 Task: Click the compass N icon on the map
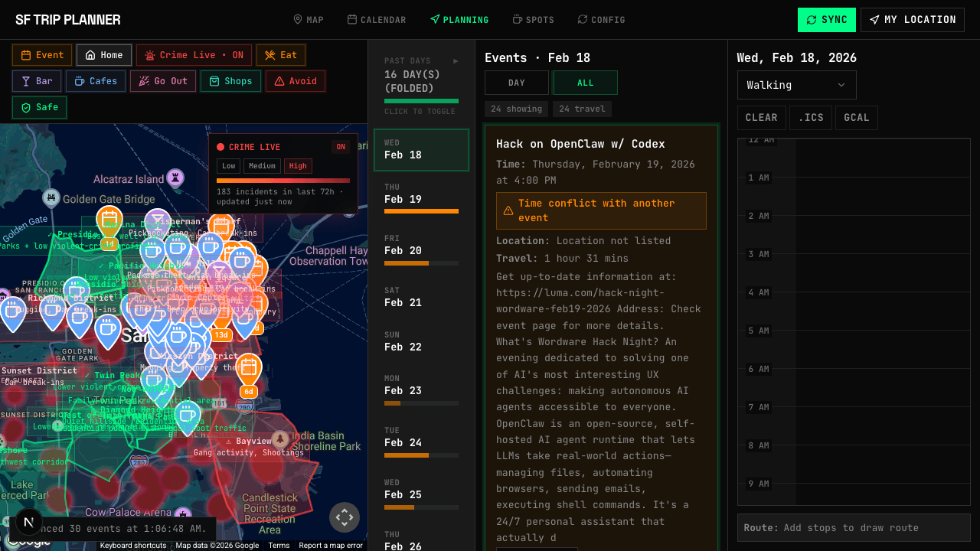point(28,522)
